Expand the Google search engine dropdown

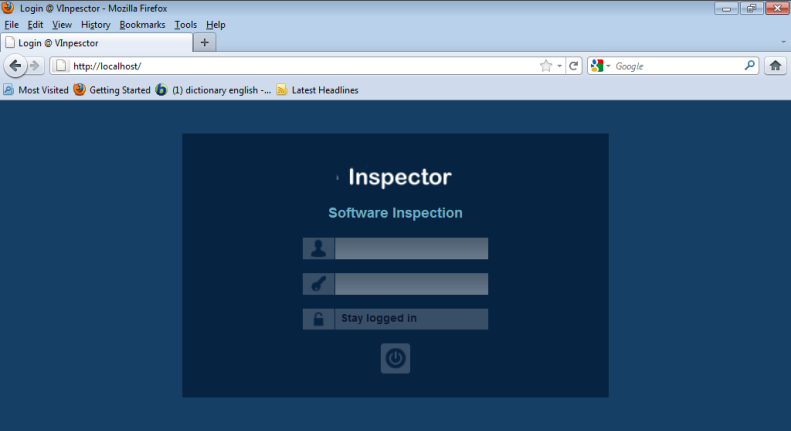[601, 66]
